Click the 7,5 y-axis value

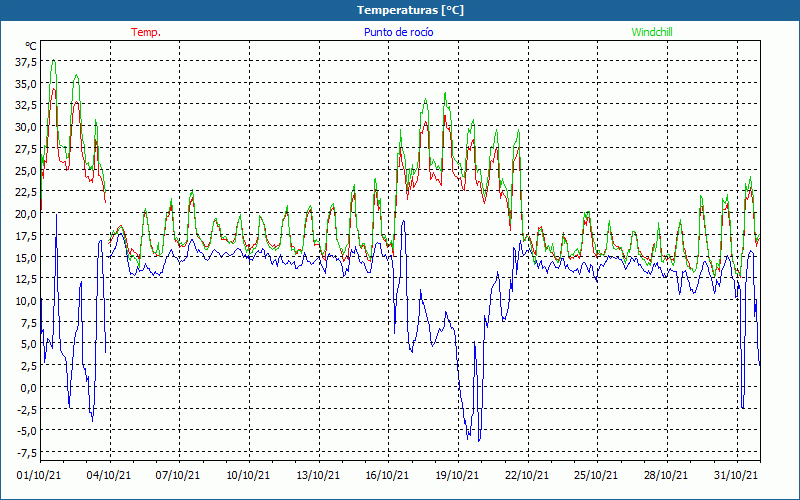(x=29, y=322)
